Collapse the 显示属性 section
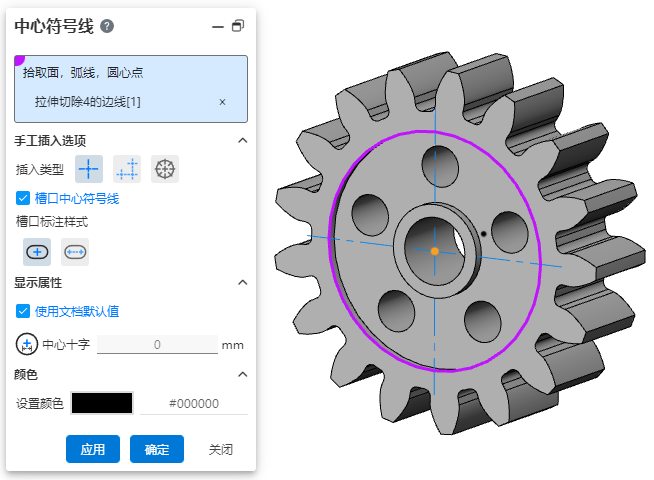 pyautogui.click(x=242, y=283)
